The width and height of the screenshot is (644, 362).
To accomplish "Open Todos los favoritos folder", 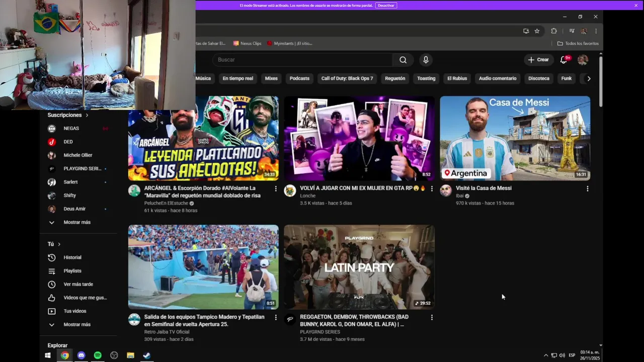I will [x=578, y=44].
